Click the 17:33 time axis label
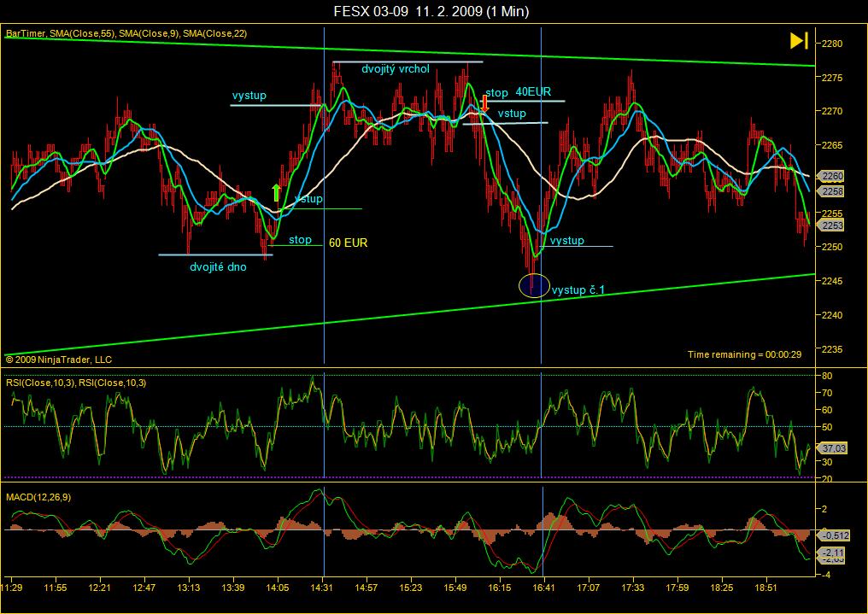This screenshot has width=868, height=614. coord(633,588)
